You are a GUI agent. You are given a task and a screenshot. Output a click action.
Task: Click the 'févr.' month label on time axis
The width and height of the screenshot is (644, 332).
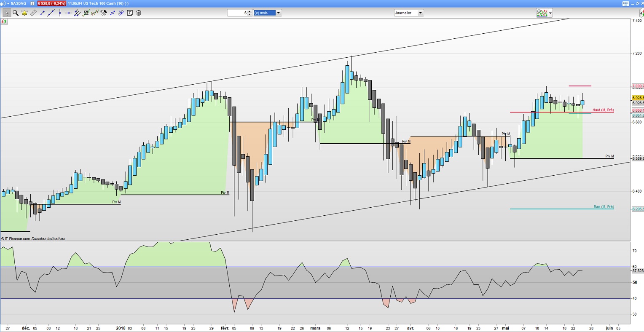[x=225, y=328]
